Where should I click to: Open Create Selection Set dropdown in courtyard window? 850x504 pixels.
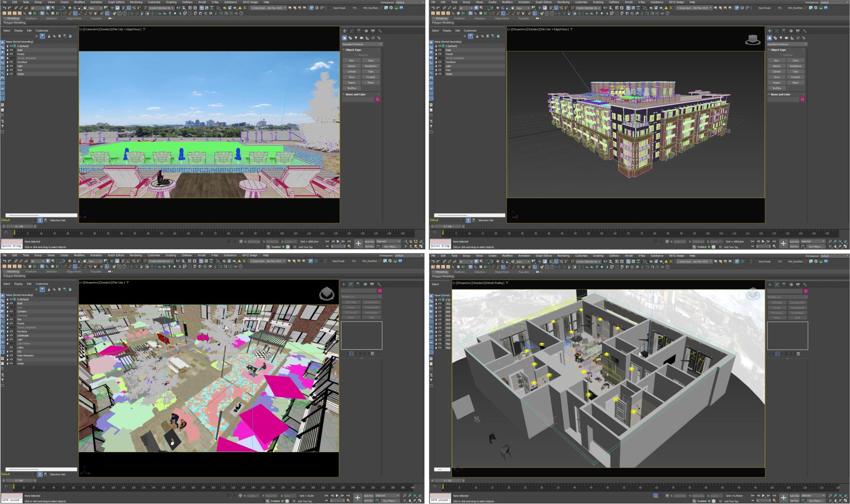(x=161, y=261)
